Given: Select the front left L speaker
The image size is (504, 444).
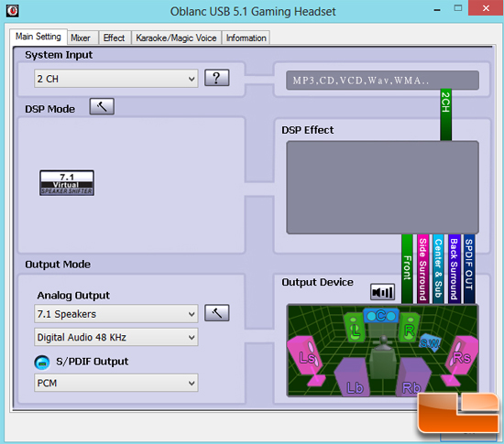Looking at the screenshot, I should pos(355,328).
